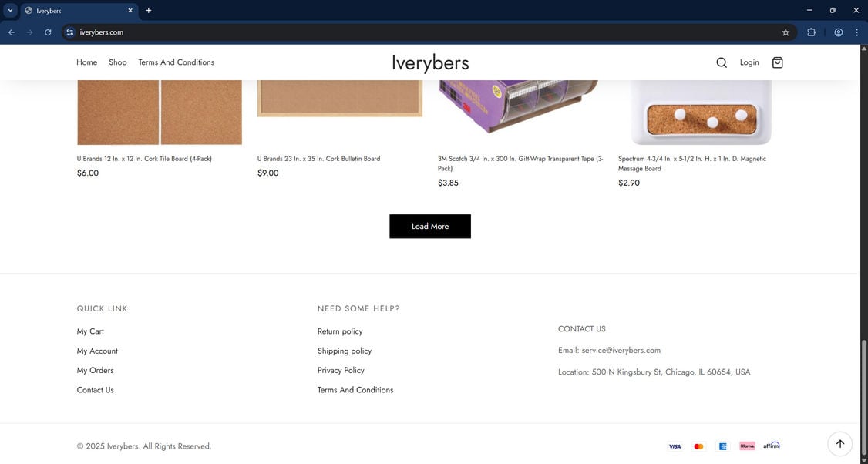The height and width of the screenshot is (464, 868).
Task: Click the QUICK LINK footer heading
Action: pyautogui.click(x=103, y=309)
